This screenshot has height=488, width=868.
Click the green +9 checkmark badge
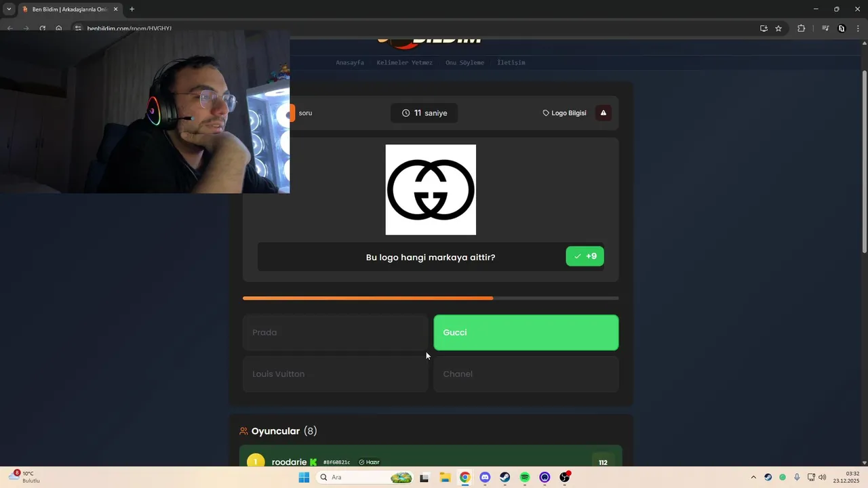(585, 256)
